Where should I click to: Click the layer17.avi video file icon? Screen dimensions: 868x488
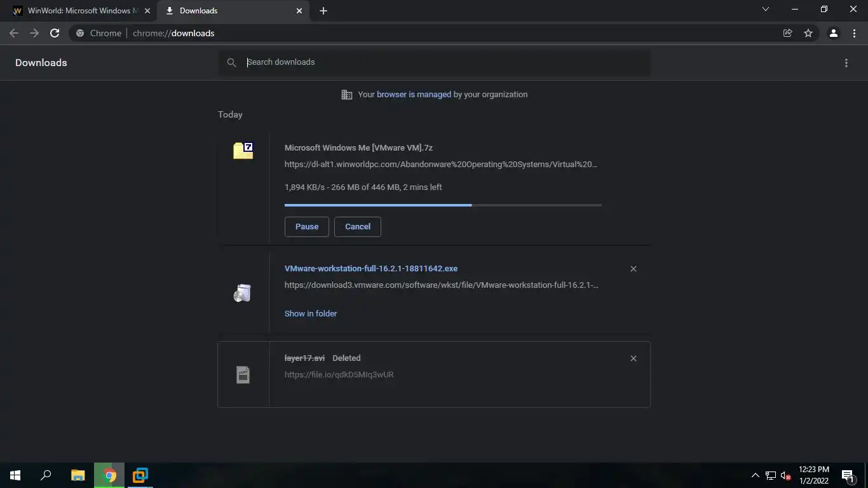tap(243, 374)
